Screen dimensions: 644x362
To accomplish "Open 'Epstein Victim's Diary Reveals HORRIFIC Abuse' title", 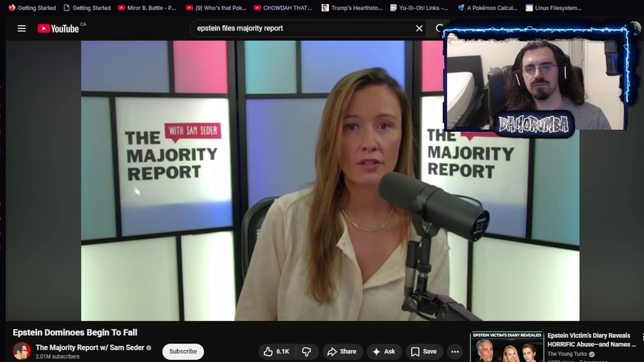I will click(592, 340).
